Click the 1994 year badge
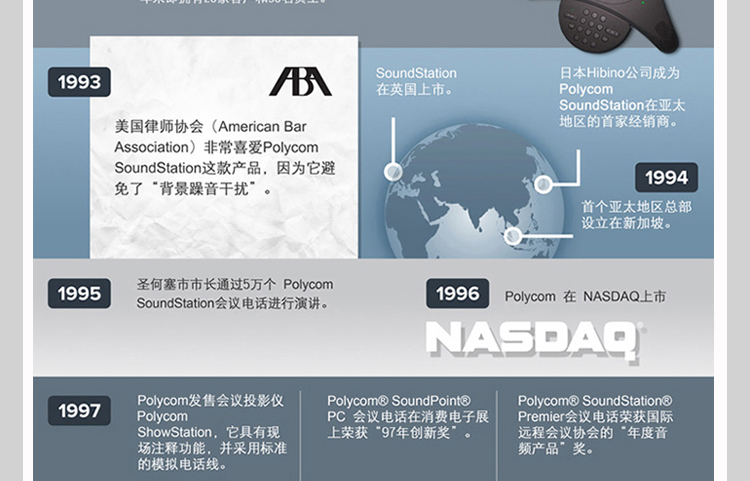This screenshot has height=481, width=750. click(x=666, y=177)
